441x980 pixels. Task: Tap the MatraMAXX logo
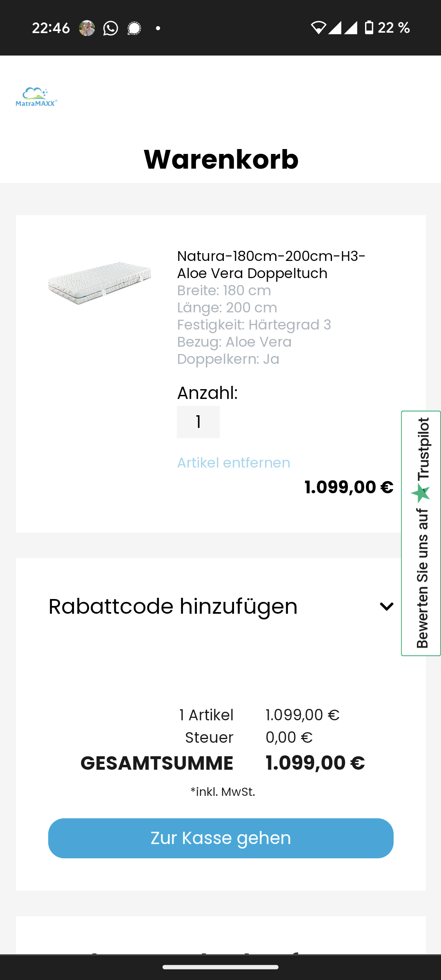tap(36, 97)
